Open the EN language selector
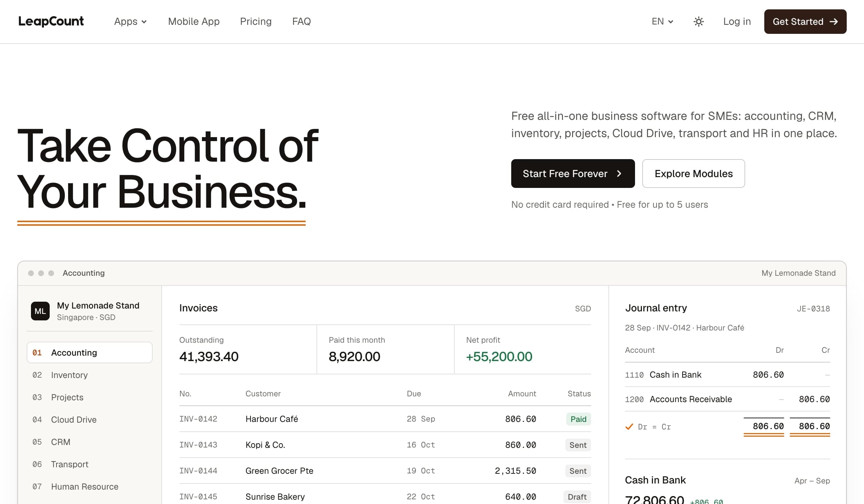Image resolution: width=864 pixels, height=504 pixels. click(662, 22)
